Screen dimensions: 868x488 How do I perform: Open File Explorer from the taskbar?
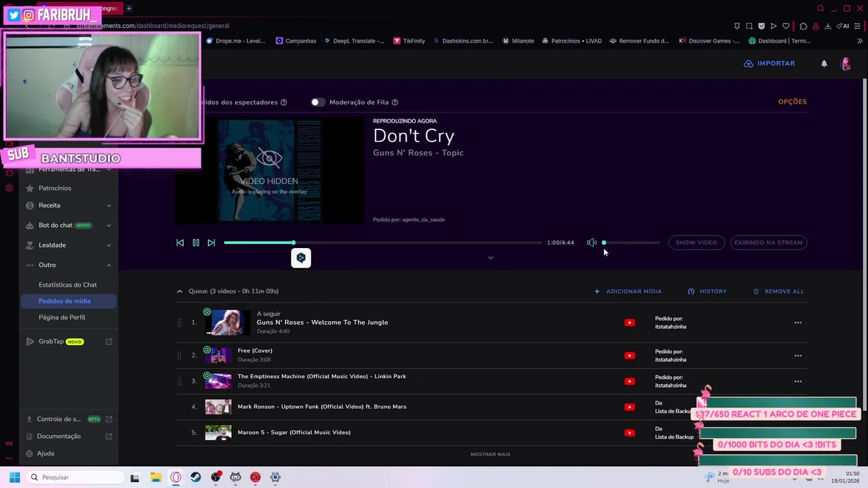tap(155, 477)
